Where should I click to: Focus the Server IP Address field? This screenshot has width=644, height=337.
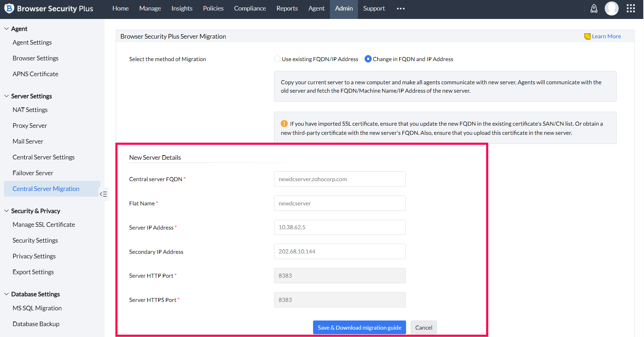click(x=340, y=227)
